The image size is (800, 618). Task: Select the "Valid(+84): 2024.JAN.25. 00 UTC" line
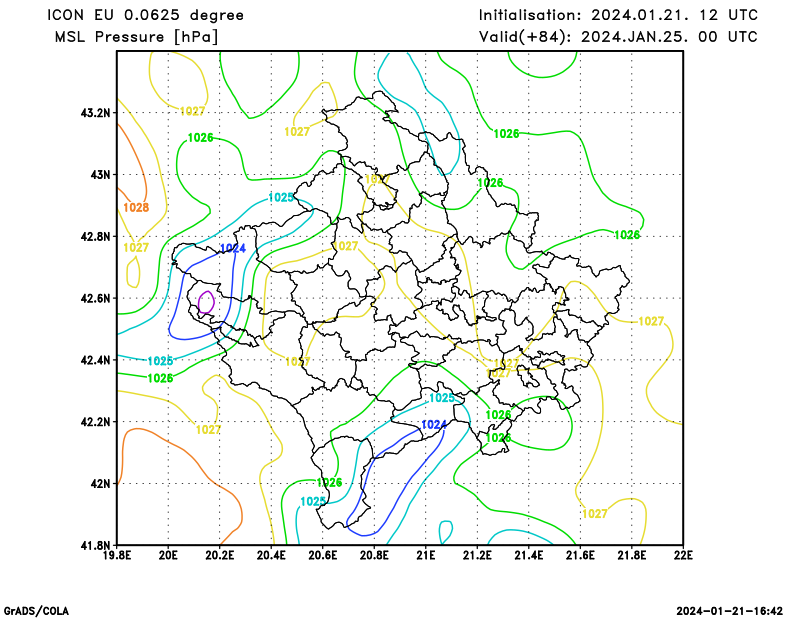click(x=618, y=37)
